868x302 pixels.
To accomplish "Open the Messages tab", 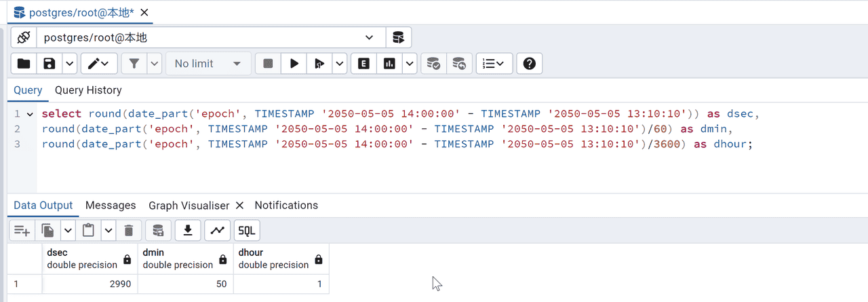I will pos(111,206).
